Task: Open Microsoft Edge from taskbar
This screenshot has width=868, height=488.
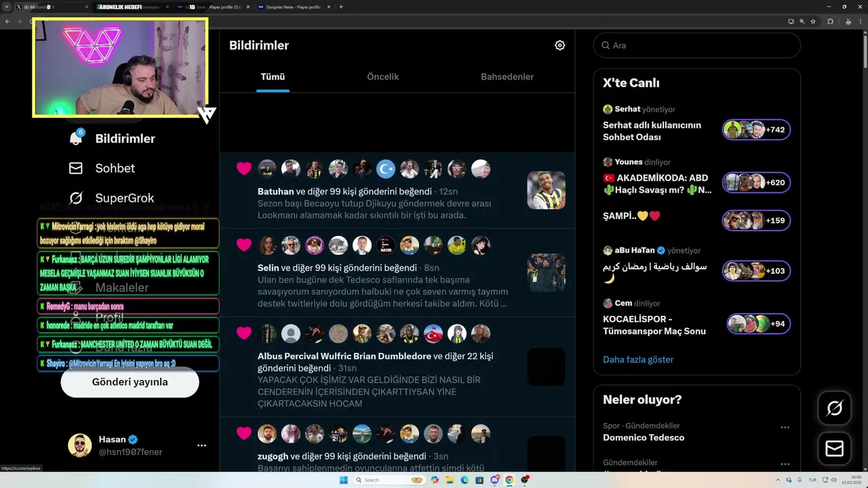Action: pos(465,480)
